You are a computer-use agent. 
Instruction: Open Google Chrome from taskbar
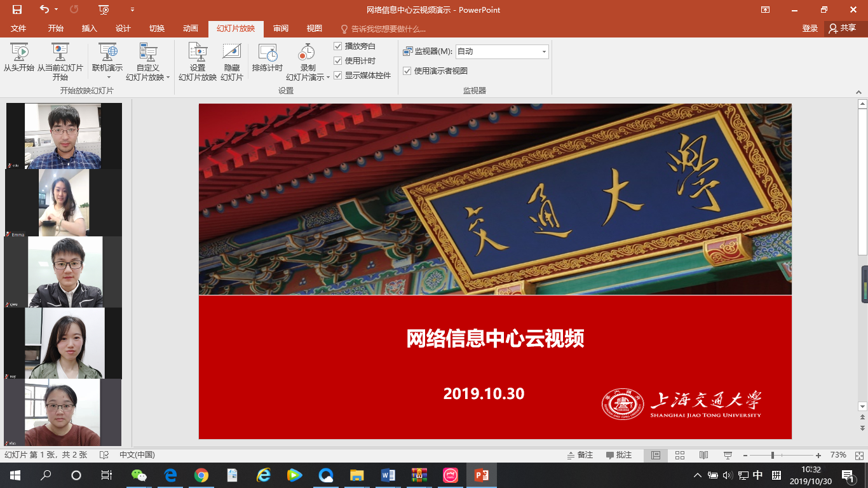[201, 475]
